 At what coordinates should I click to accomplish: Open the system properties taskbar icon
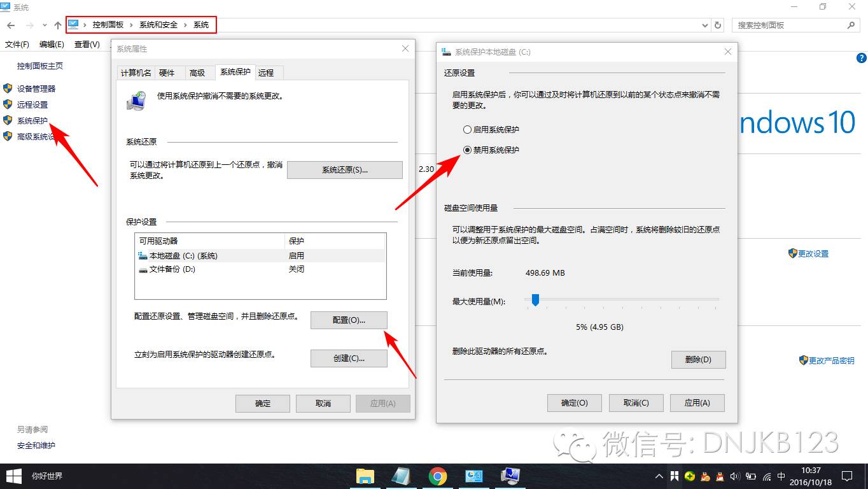pos(510,476)
